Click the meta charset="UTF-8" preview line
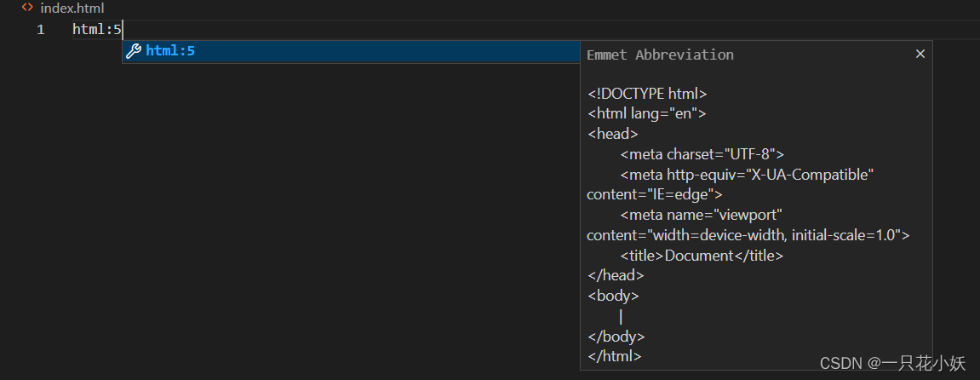Viewport: 980px width, 380px height. point(702,154)
